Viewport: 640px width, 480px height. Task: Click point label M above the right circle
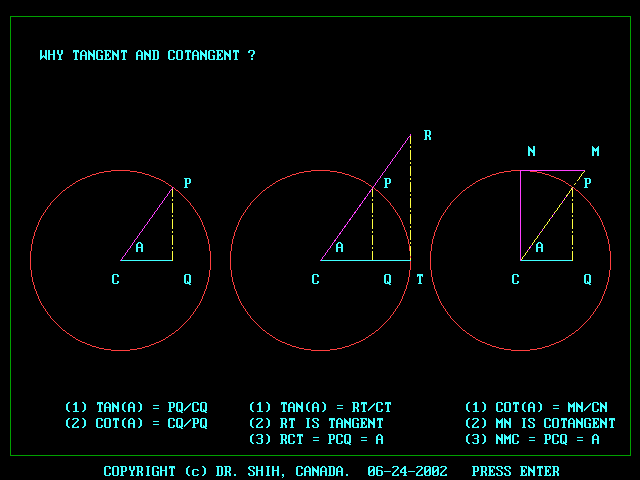tap(596, 151)
